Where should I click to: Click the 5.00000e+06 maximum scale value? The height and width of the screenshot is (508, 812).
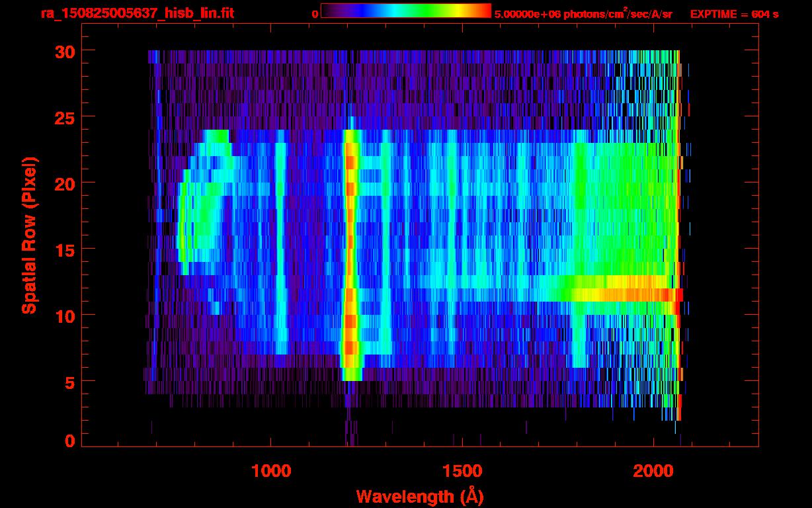pyautogui.click(x=526, y=14)
